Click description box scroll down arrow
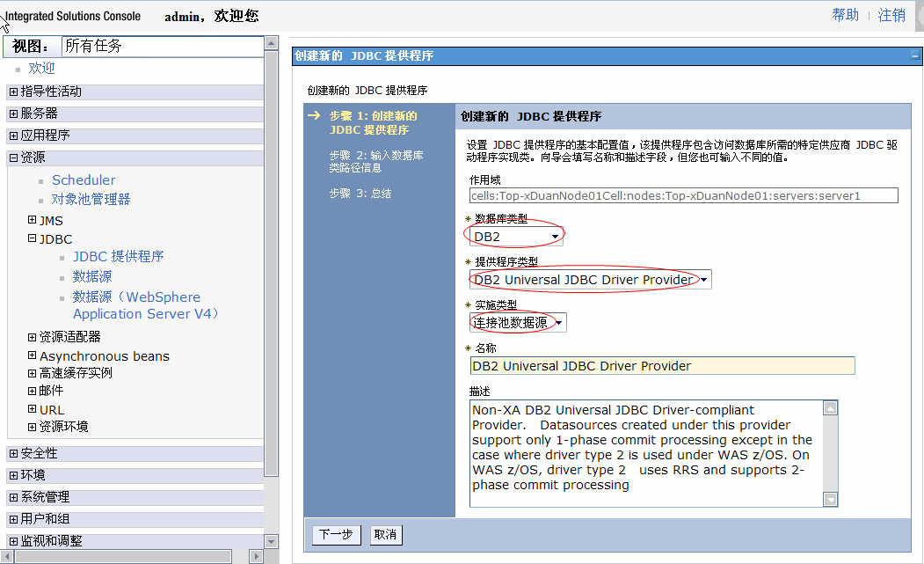Screen dimensions: 924x564 point(830,499)
